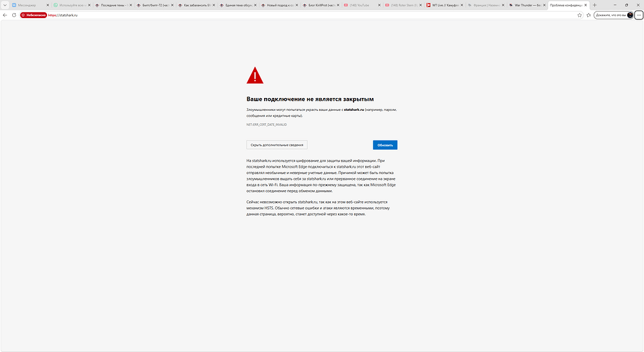
Task: Switch to the War Thunder tab
Action: [527, 5]
